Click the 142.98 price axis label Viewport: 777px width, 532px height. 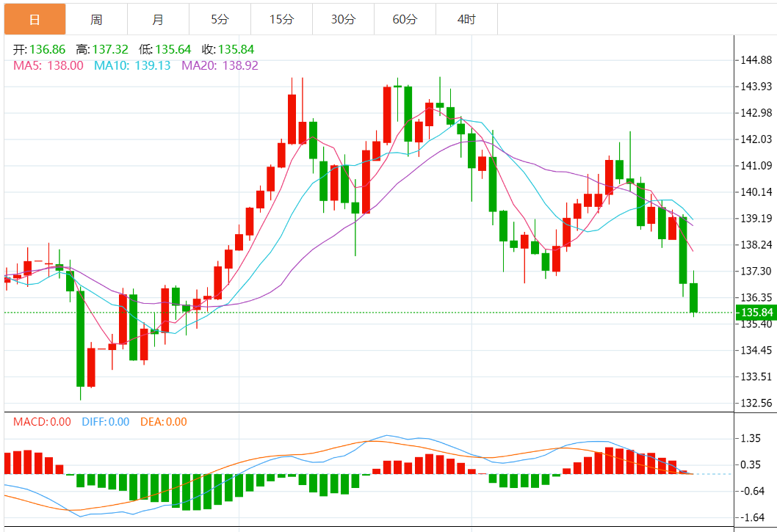point(756,113)
